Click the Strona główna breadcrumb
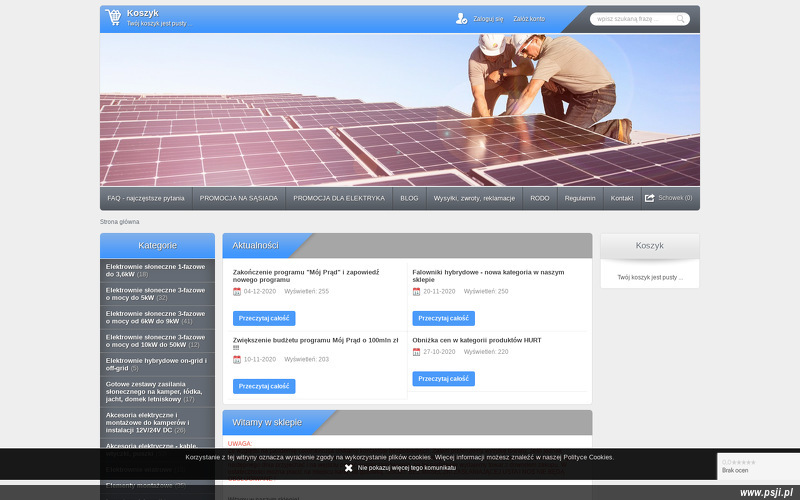This screenshot has height=500, width=800. [x=119, y=222]
